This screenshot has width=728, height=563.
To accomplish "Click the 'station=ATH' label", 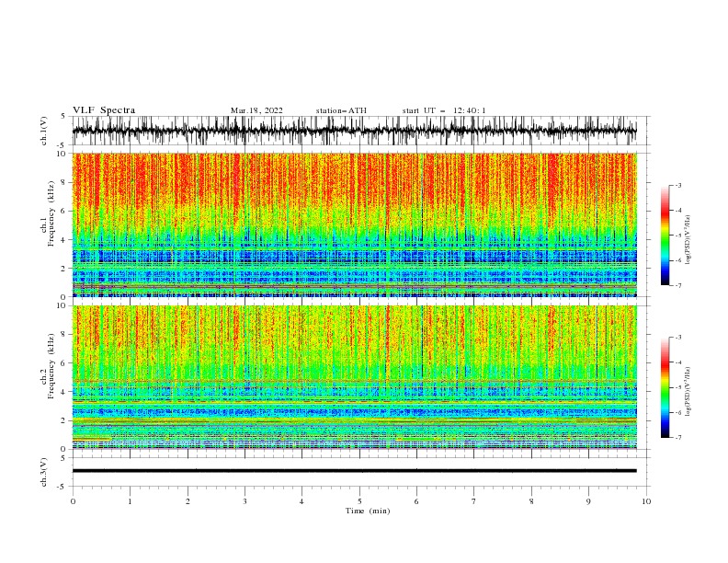I will tap(341, 110).
